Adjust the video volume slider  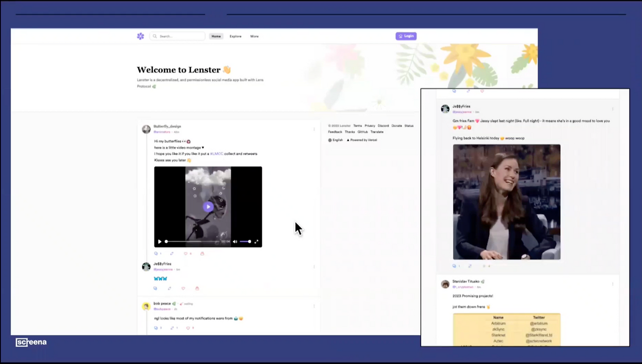[x=245, y=242]
